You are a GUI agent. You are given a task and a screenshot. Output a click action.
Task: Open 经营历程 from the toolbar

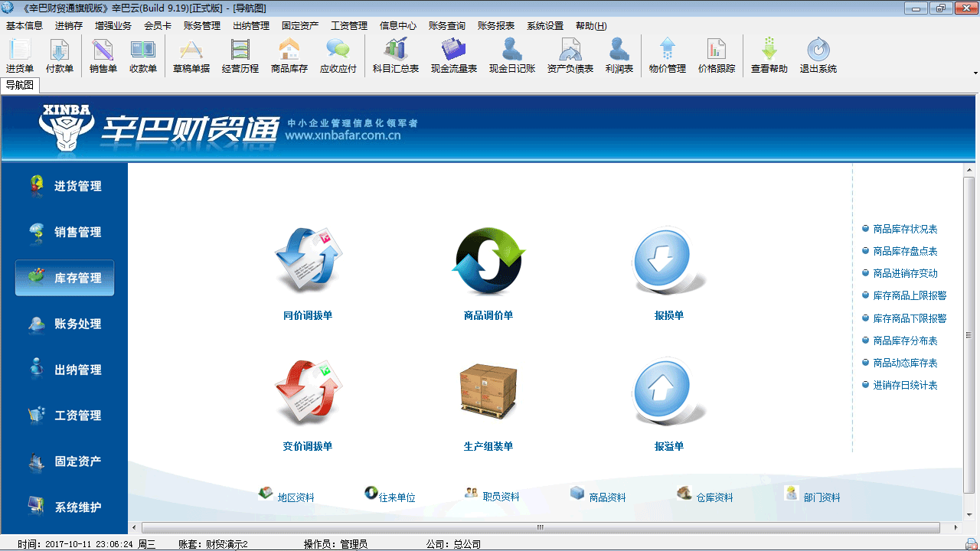240,56
